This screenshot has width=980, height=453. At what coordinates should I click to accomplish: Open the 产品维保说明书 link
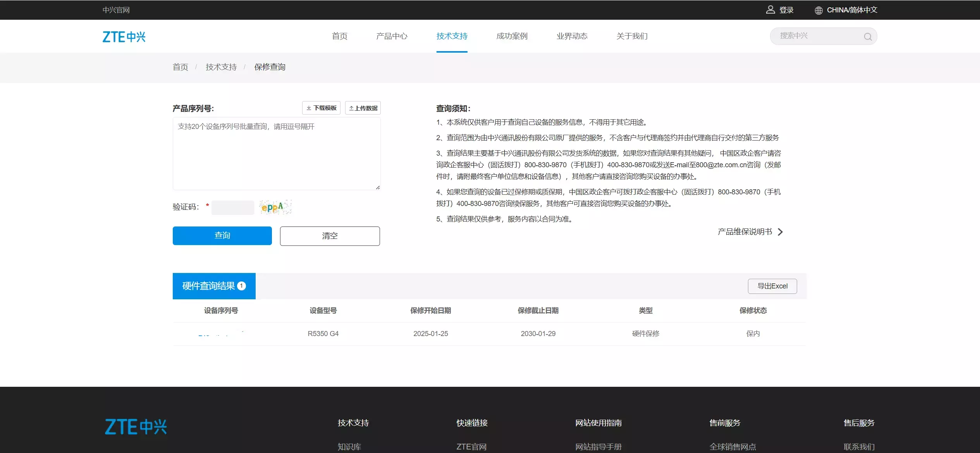pos(745,232)
